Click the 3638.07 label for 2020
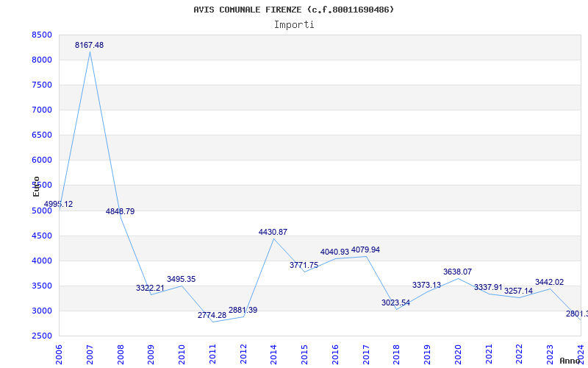588x368 pixels. pos(457,272)
